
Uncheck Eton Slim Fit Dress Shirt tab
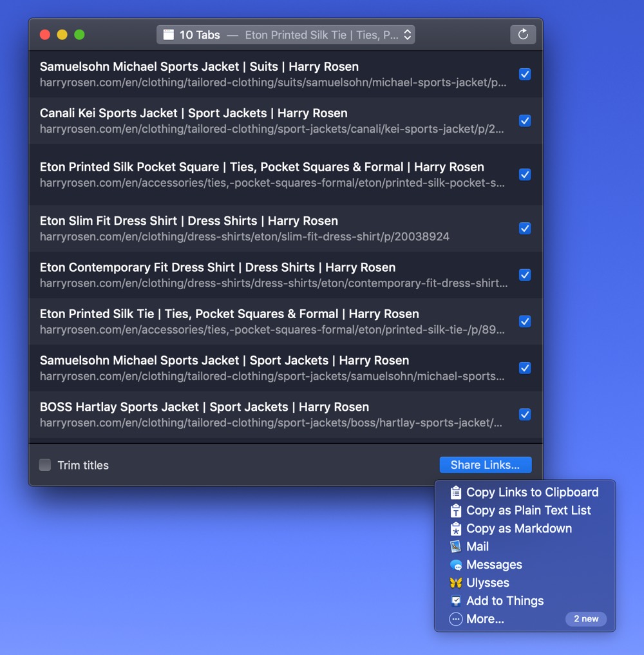(525, 229)
